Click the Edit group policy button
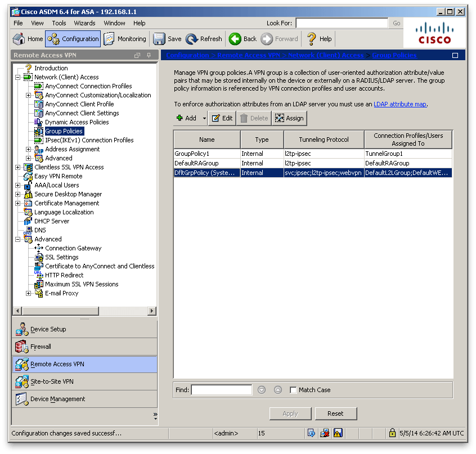The image size is (476, 454). (x=222, y=118)
